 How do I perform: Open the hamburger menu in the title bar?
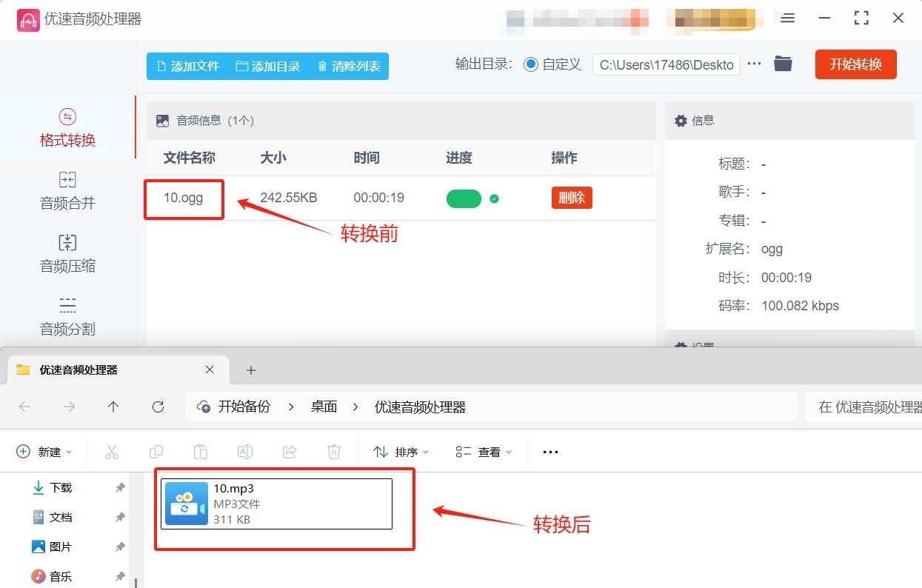tap(787, 18)
